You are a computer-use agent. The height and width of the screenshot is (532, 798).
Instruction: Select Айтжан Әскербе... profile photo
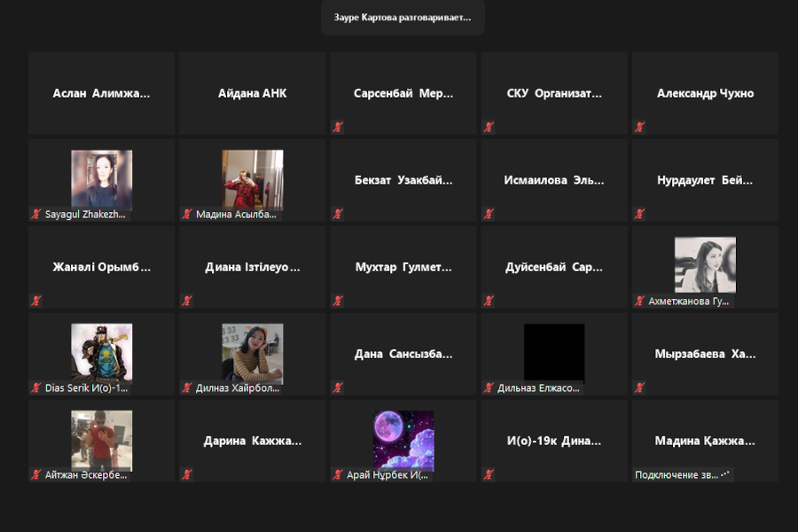tap(102, 441)
